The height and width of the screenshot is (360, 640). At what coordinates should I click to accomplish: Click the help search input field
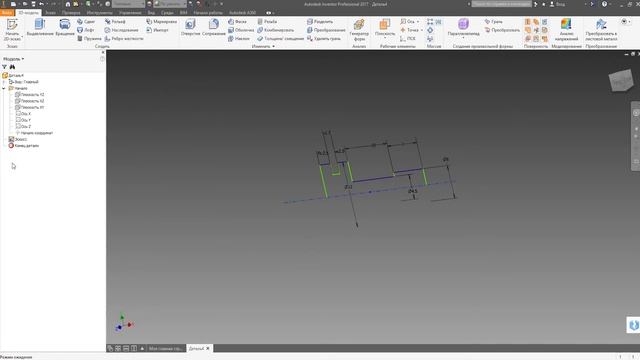click(502, 4)
